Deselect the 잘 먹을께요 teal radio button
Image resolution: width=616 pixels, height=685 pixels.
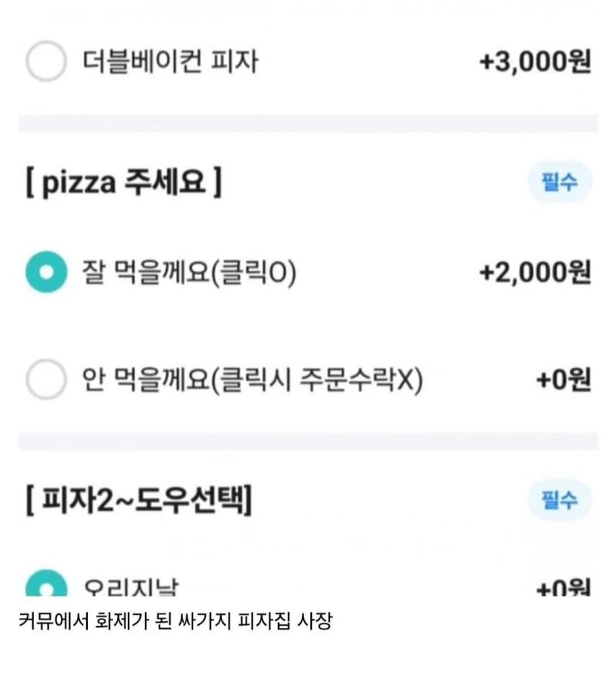pyautogui.click(x=46, y=272)
